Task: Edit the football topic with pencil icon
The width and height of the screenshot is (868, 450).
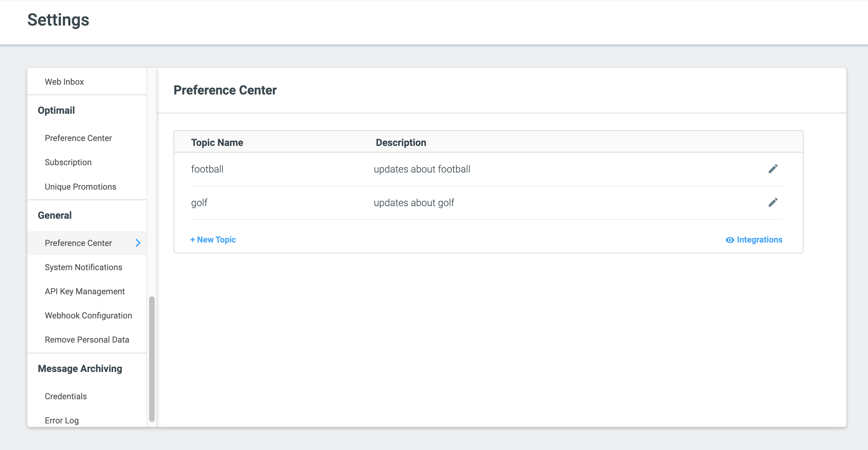Action: [773, 169]
